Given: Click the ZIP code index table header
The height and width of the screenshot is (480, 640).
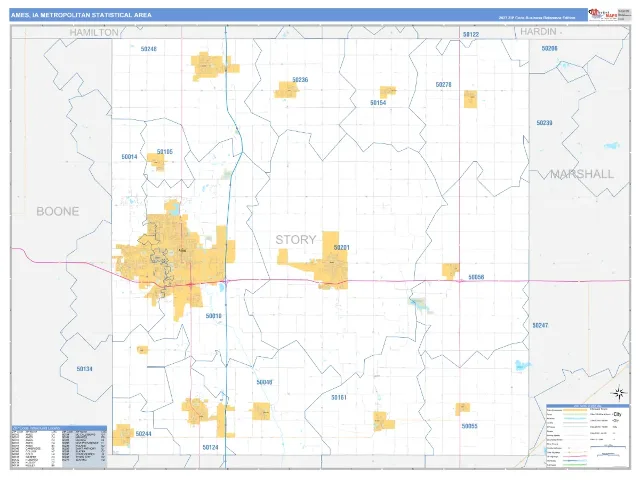Looking at the screenshot, I should point(59,428).
